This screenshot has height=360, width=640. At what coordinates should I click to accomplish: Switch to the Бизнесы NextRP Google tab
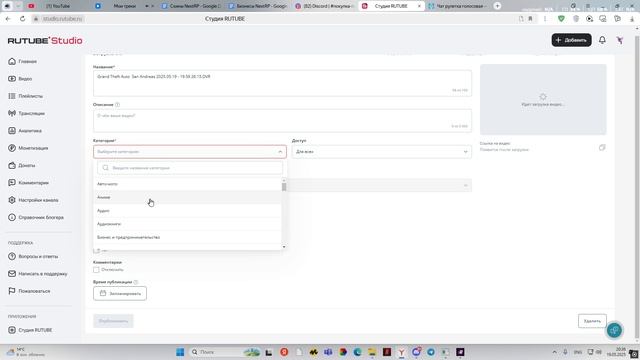(x=258, y=6)
